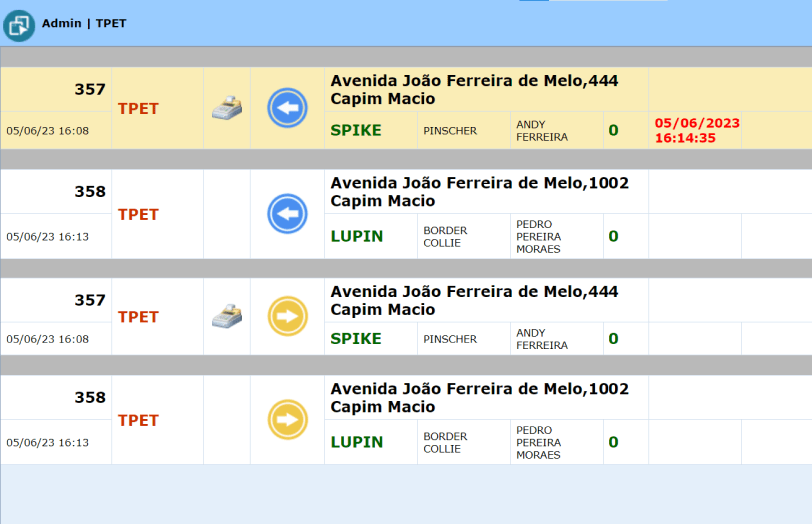Select owner ANDY FERREIRA in the highlighted row
This screenshot has width=812, height=524.
click(542, 130)
